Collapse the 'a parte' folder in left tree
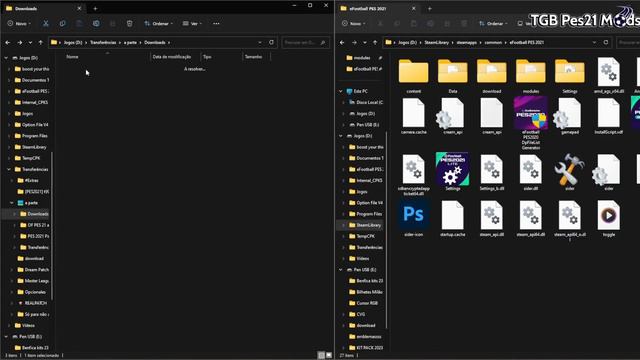This screenshot has width=640, height=360. point(12,202)
